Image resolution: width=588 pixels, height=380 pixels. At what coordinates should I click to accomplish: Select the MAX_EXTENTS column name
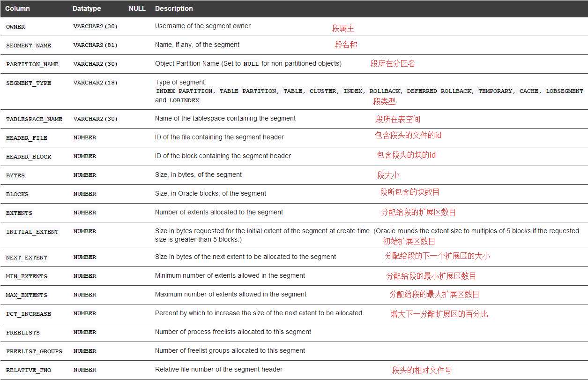point(27,295)
